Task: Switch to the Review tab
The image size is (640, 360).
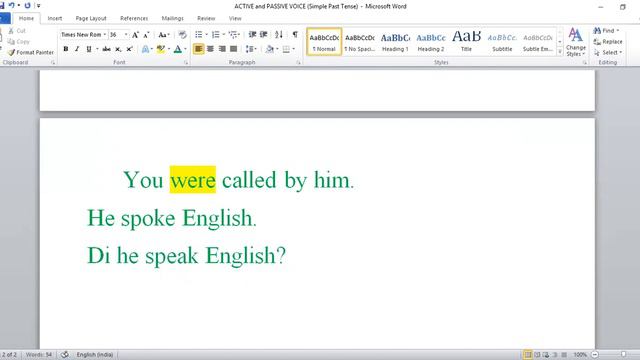Action: 206,18
